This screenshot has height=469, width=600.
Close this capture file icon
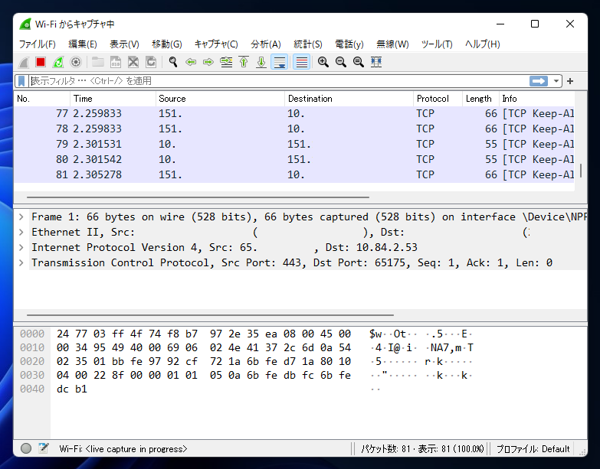pyautogui.click(x=133, y=62)
